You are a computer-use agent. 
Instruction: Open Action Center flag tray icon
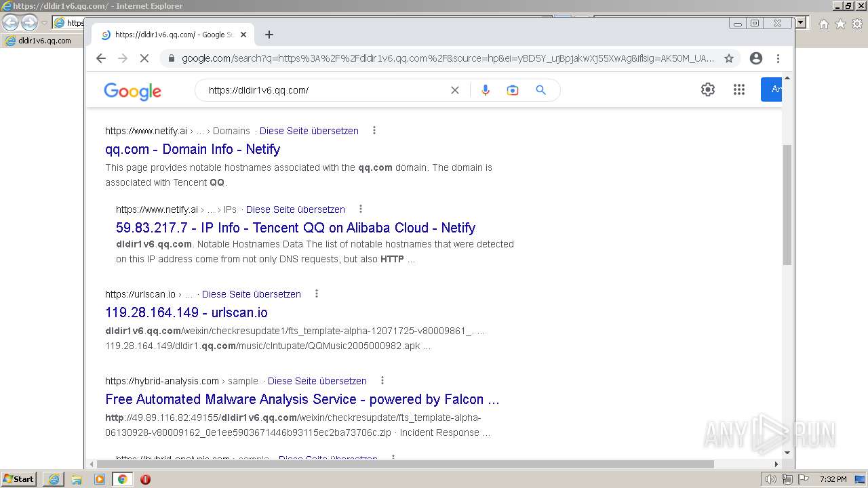click(803, 479)
